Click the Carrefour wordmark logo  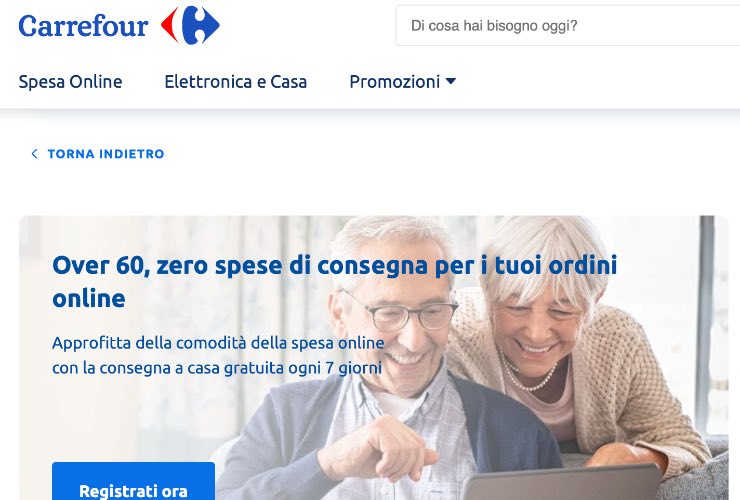[x=84, y=26]
